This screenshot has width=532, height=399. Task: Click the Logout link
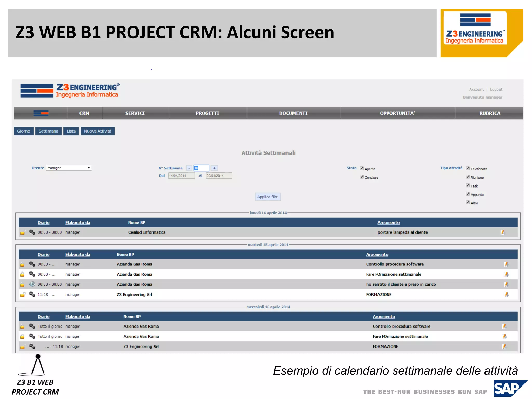tap(496, 89)
